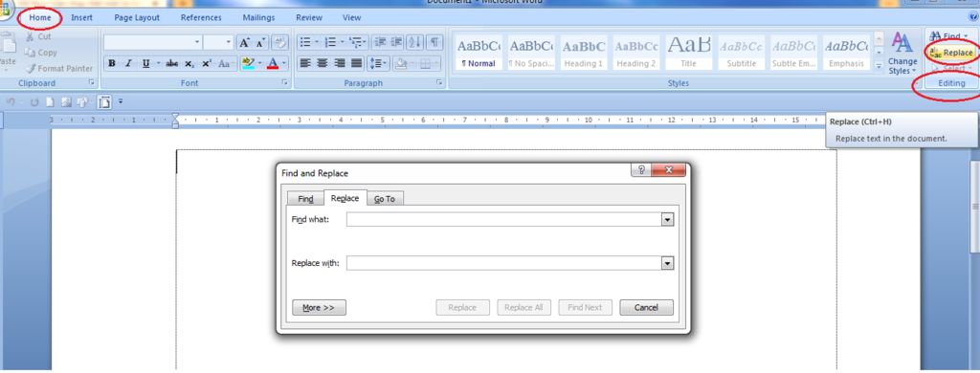Open the Review ribbon tab
Viewport: 980px width, 373px height.
click(x=309, y=17)
